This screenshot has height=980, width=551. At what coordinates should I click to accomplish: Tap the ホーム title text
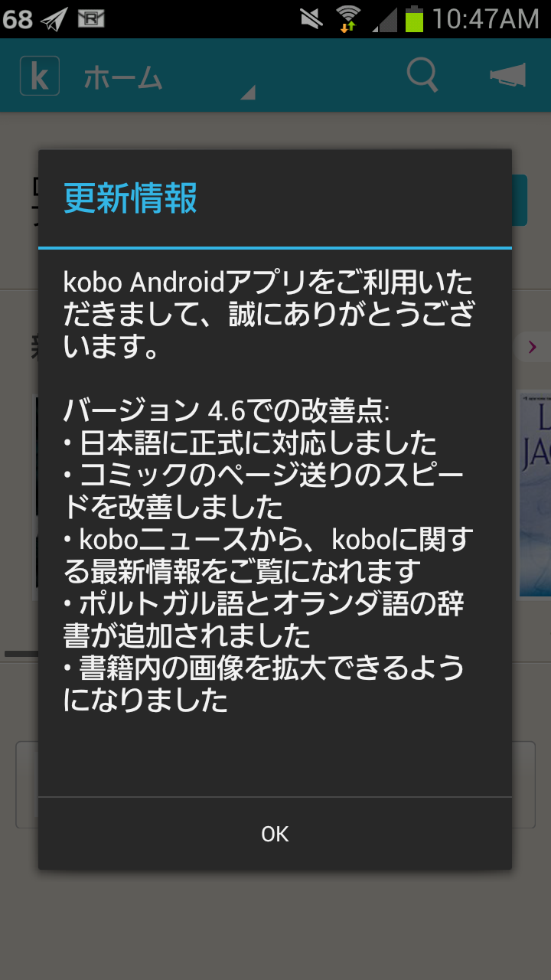tap(123, 78)
